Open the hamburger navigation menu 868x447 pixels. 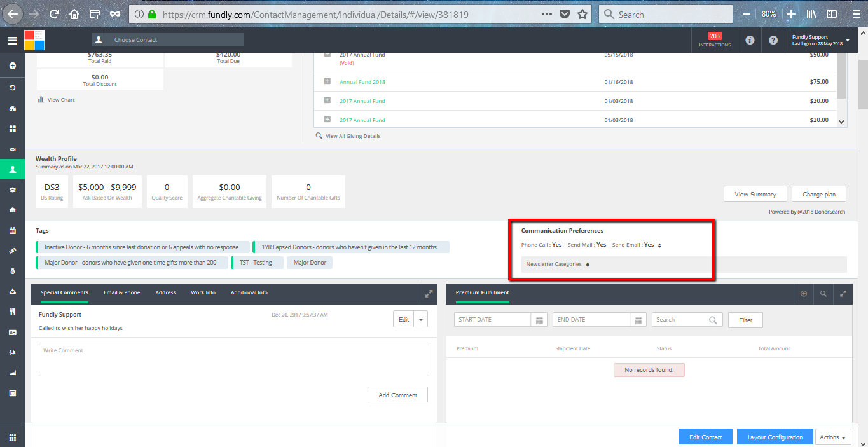[12, 41]
